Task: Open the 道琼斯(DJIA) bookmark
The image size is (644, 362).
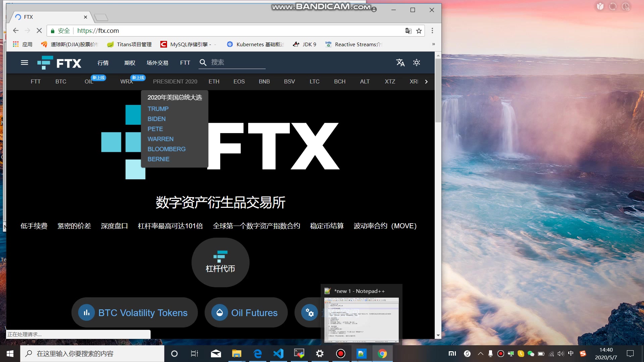Action: pos(69,44)
